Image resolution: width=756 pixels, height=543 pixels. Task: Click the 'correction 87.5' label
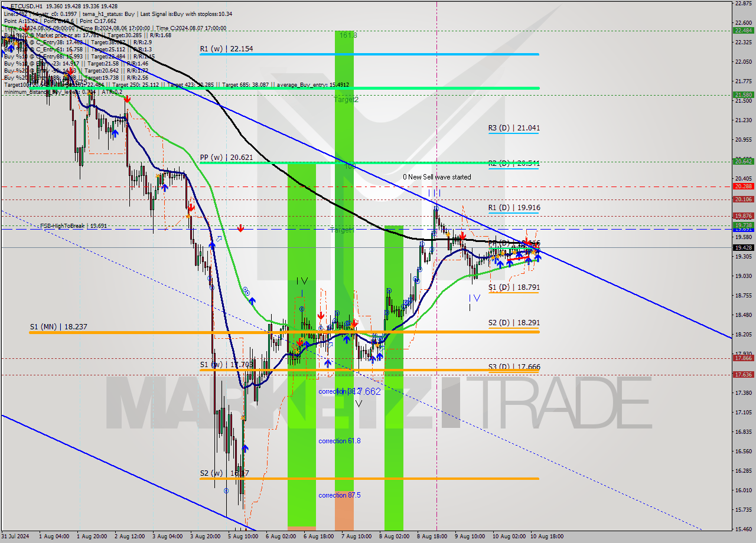tap(340, 495)
